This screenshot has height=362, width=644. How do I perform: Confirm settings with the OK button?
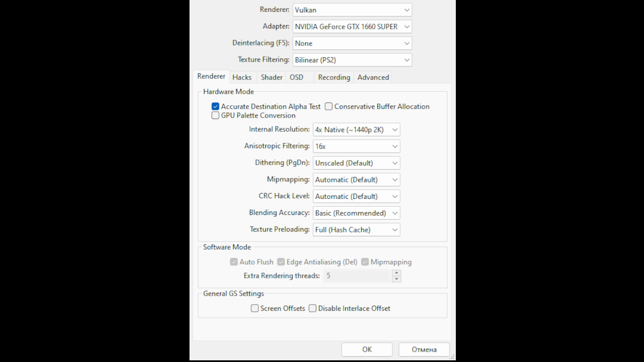pyautogui.click(x=367, y=349)
